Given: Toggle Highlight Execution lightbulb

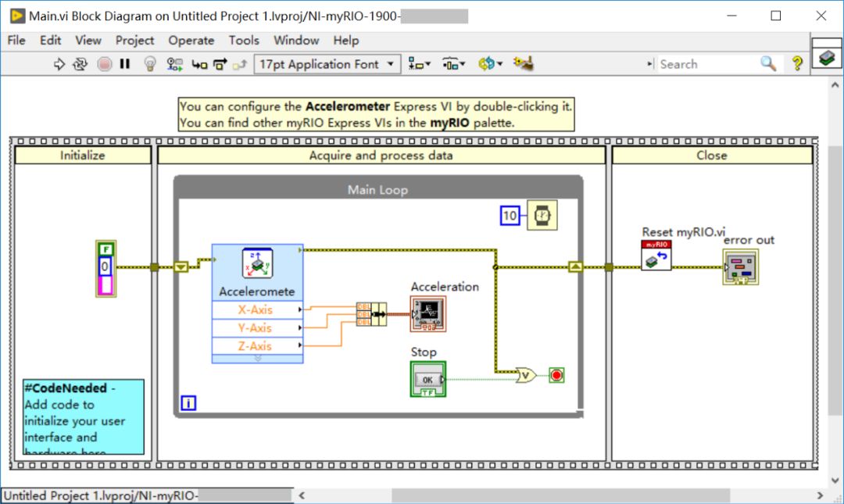Looking at the screenshot, I should pos(149,64).
